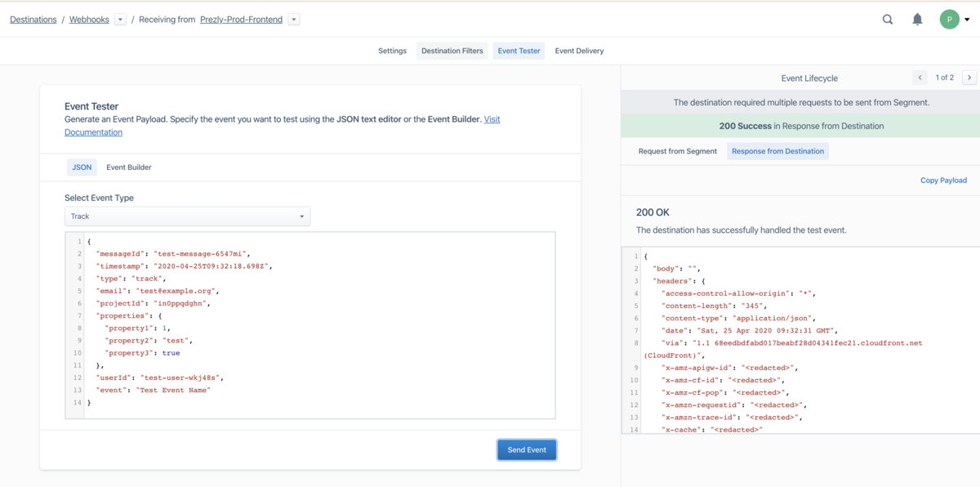Open the Webhooks breadcrumb link

pos(89,20)
